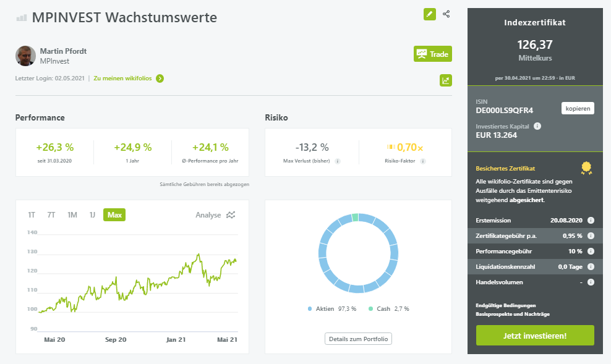Image resolution: width=611 pixels, height=364 pixels.
Task: Click info icon in Liquidationskennzahl row
Action: (x=591, y=267)
